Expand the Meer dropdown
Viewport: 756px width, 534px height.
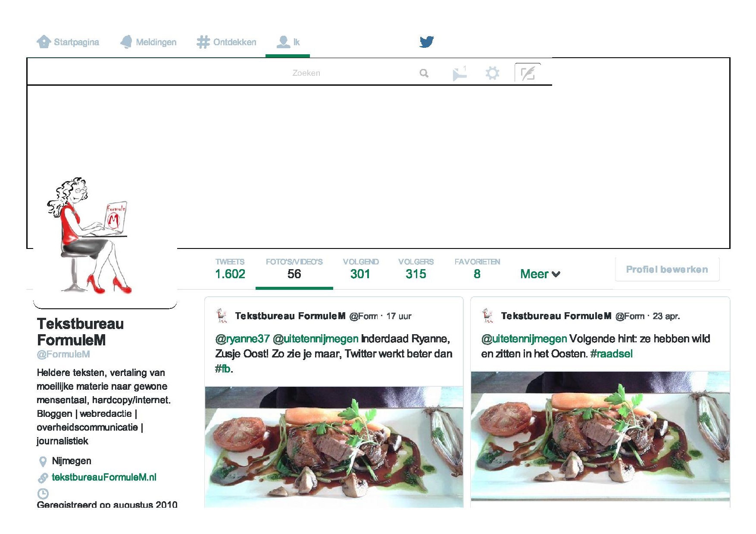540,274
